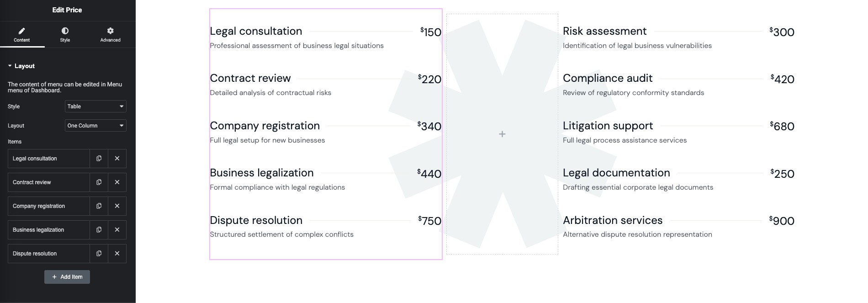Image resolution: width=868 pixels, height=303 pixels.
Task: Select the Risk assessment heading in preview
Action: click(604, 31)
